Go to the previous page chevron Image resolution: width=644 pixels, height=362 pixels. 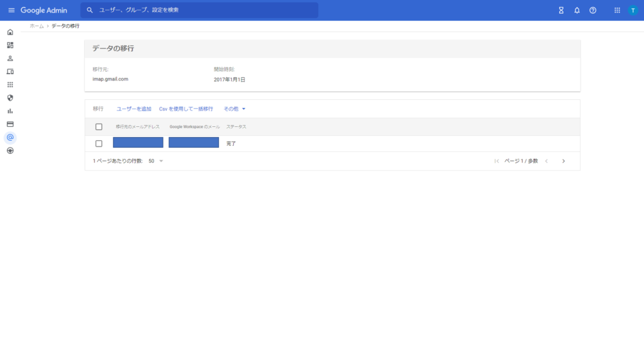point(547,161)
